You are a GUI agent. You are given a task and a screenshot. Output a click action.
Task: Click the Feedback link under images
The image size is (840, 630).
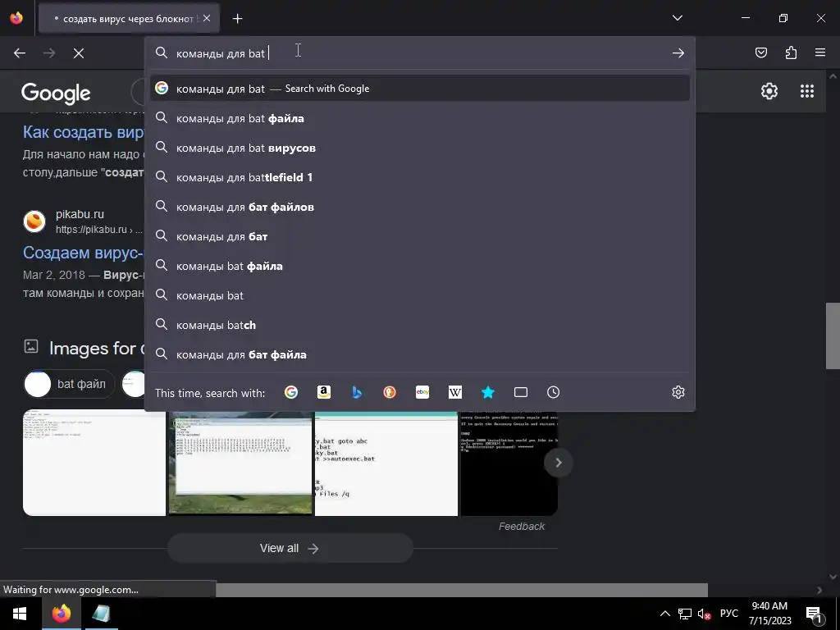(x=521, y=527)
